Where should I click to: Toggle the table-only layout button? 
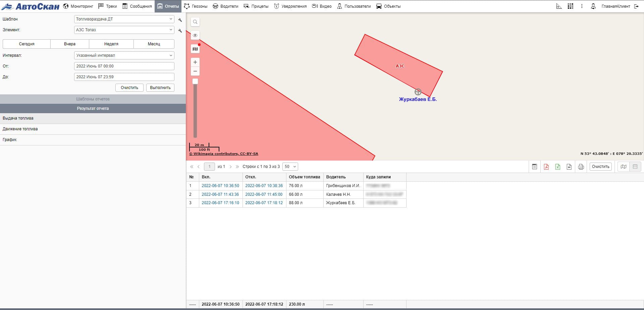635,167
